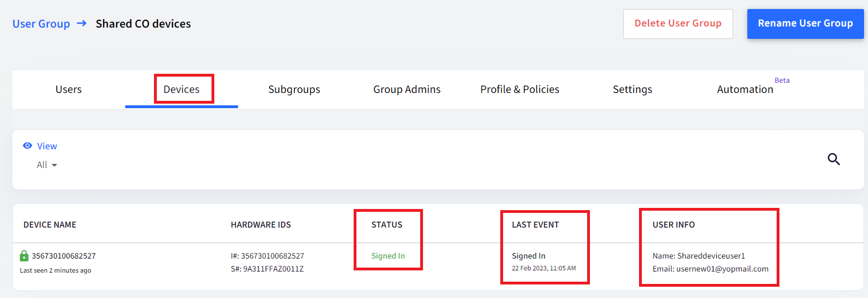The height and width of the screenshot is (298, 868).
Task: Click the Delete User Group button
Action: tap(678, 24)
